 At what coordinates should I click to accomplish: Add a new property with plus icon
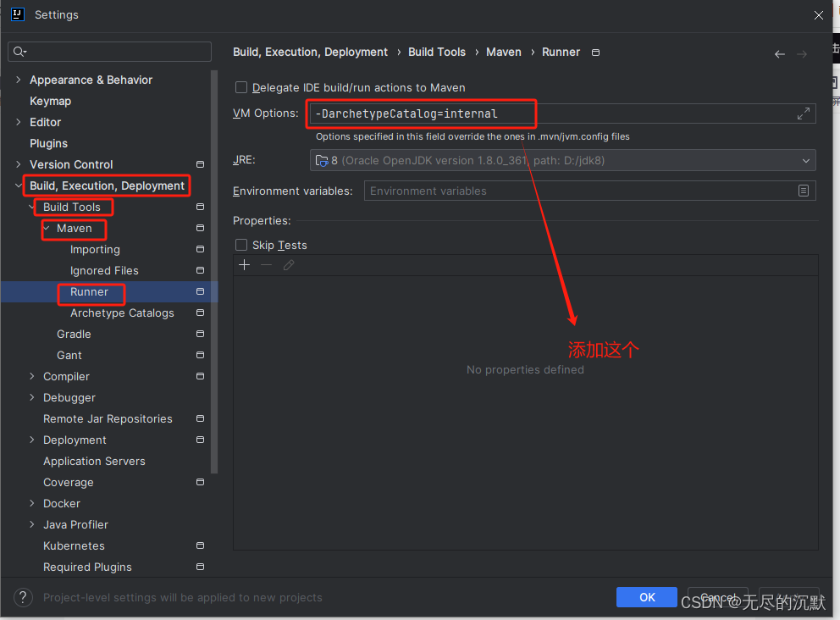pos(244,265)
